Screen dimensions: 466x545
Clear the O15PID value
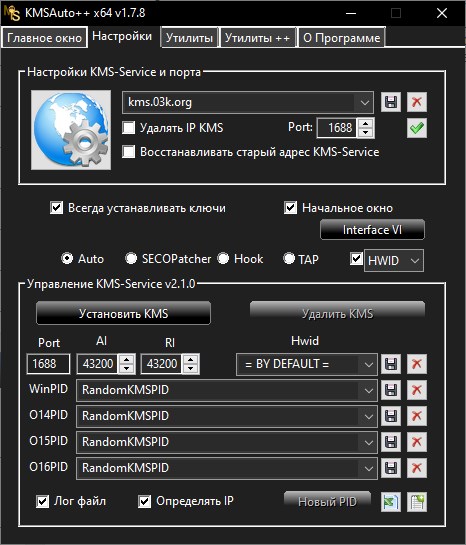(417, 442)
